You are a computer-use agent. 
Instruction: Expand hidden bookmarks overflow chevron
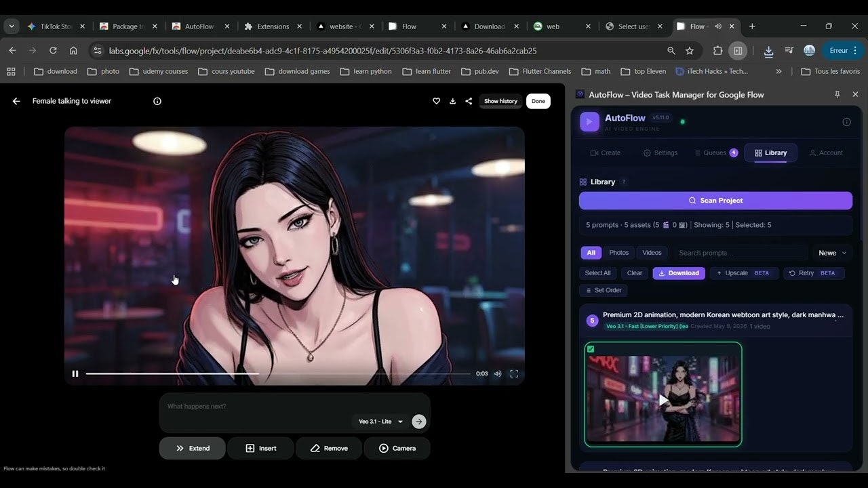(x=778, y=71)
